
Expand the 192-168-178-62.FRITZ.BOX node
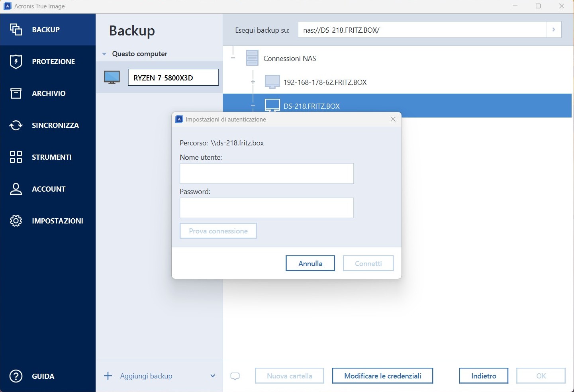click(x=253, y=82)
